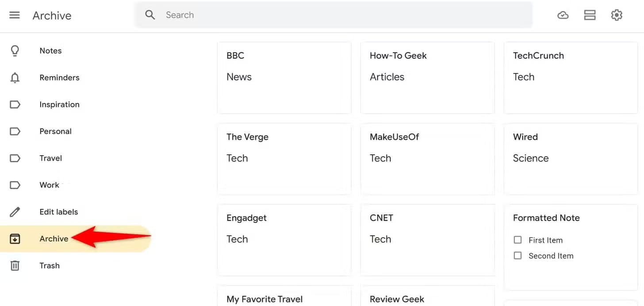The width and height of the screenshot is (644, 306).
Task: Open the Travel label
Action: click(x=50, y=158)
